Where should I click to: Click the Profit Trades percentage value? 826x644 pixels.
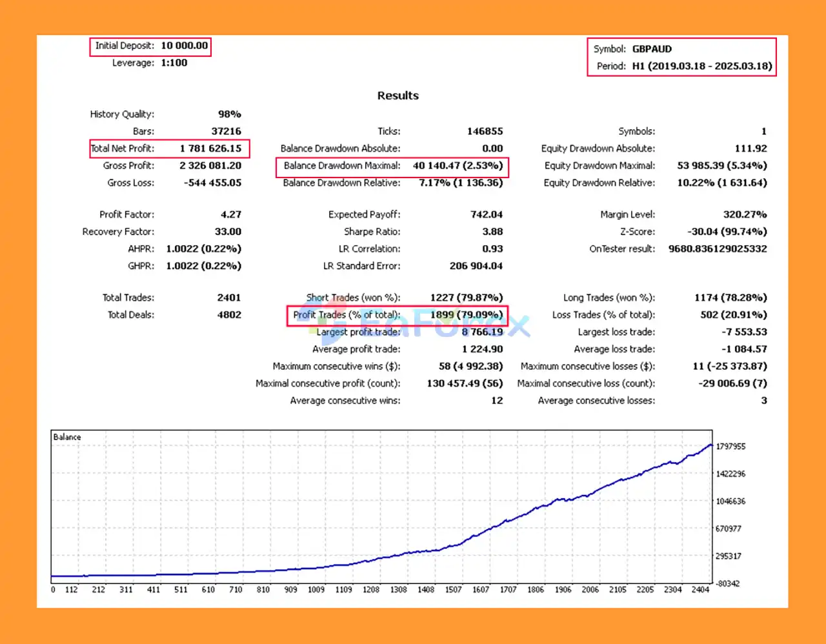tap(466, 315)
